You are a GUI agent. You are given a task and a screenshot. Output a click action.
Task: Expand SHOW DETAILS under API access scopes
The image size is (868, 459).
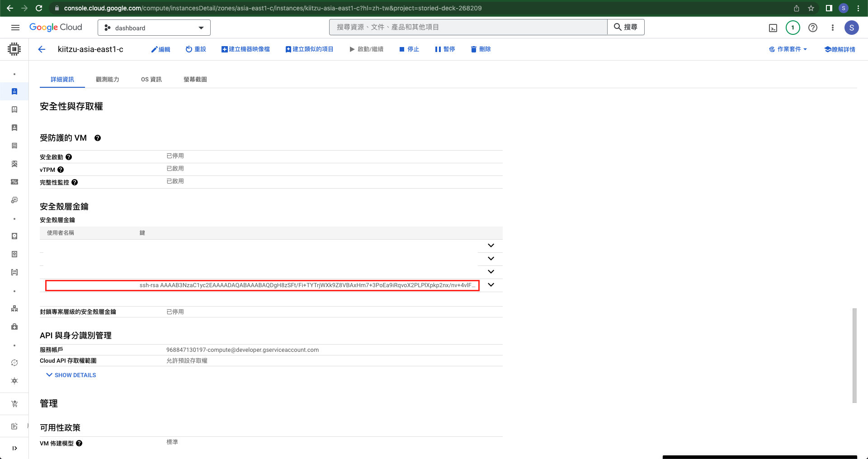tap(71, 375)
